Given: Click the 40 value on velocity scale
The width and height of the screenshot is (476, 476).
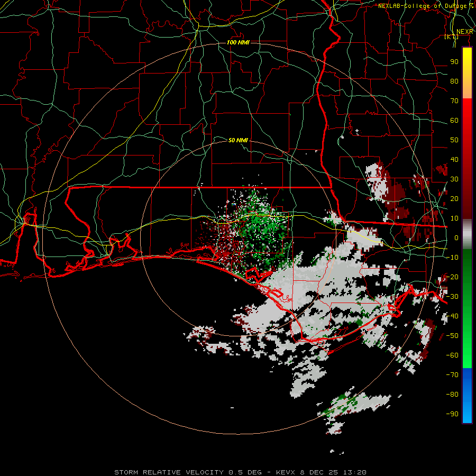Looking at the screenshot, I should pyautogui.click(x=454, y=159).
